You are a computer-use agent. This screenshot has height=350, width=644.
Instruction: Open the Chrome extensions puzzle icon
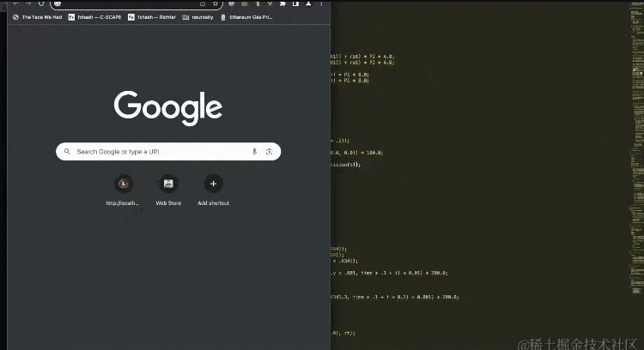pos(283,3)
